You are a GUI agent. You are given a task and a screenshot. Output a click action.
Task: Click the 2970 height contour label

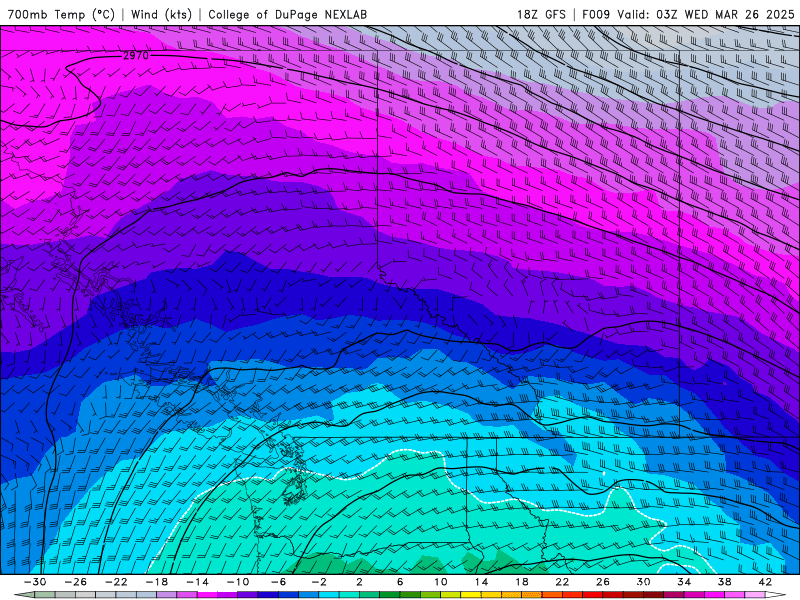tap(136, 55)
